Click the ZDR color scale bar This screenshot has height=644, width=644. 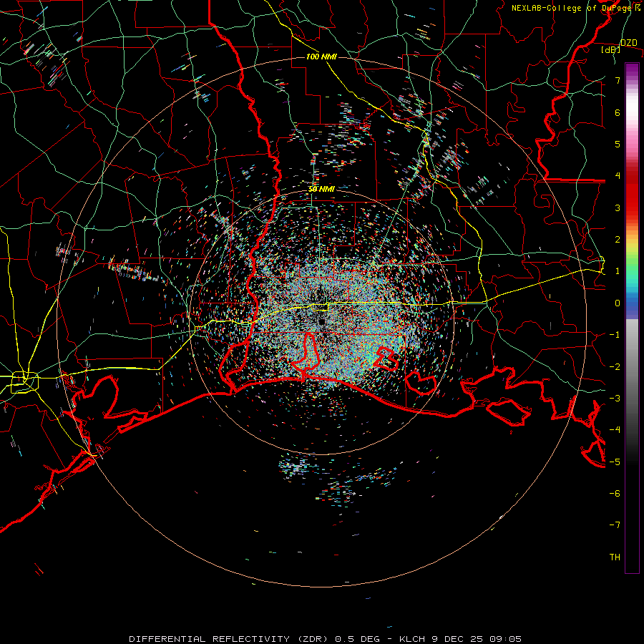632,318
